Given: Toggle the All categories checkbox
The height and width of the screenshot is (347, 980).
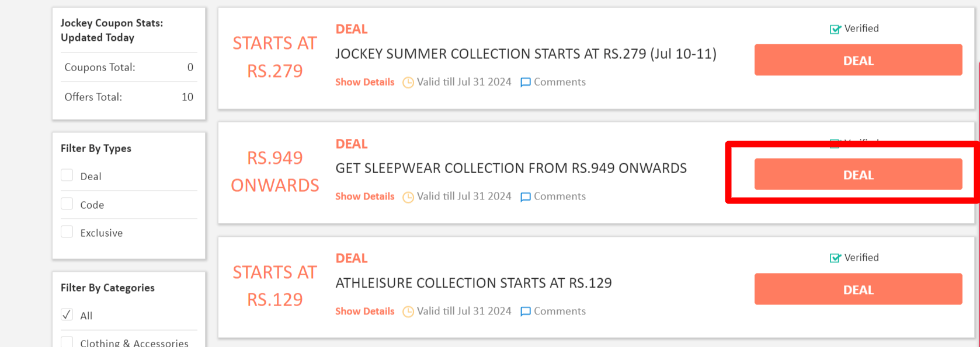Looking at the screenshot, I should click(x=67, y=315).
